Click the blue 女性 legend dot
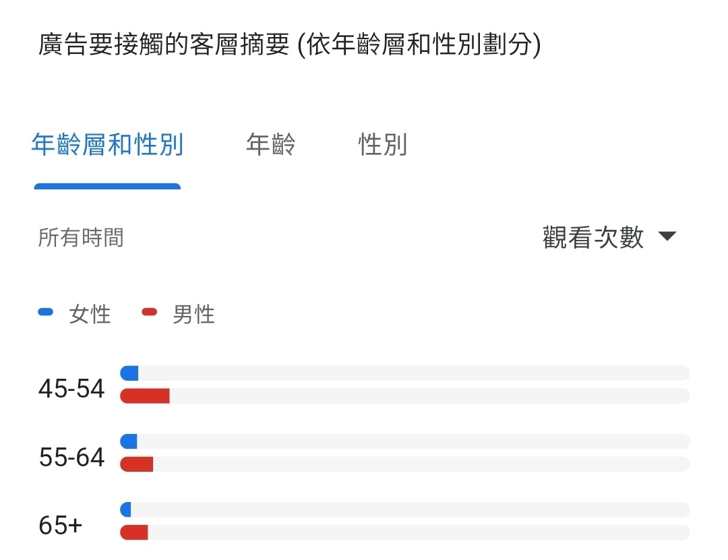 point(46,313)
